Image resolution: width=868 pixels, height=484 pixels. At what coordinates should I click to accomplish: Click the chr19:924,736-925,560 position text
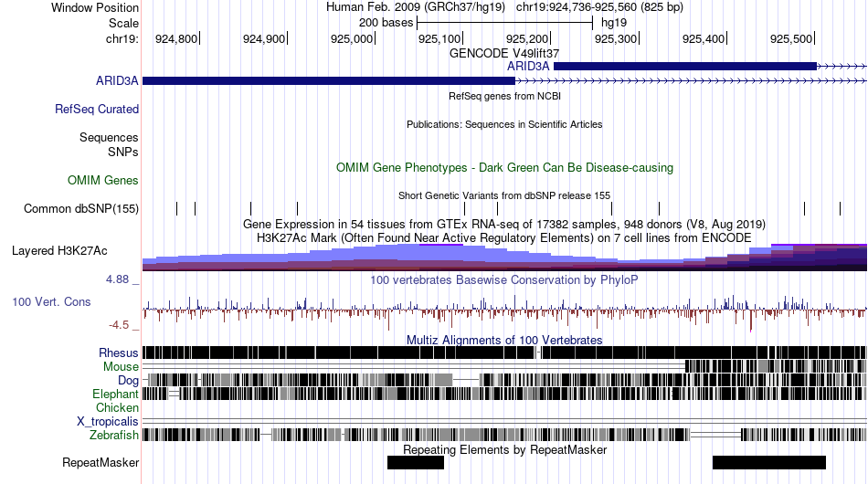pyautogui.click(x=599, y=7)
